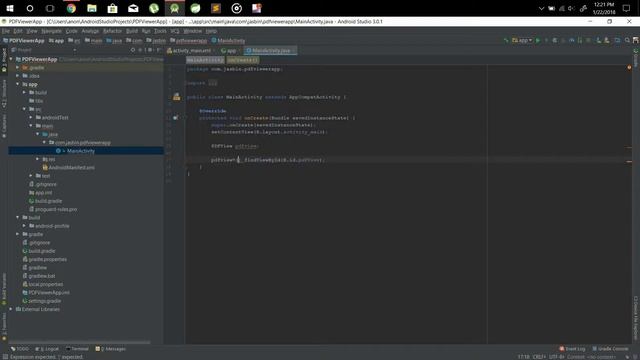Open the Messages tool window
The image size is (640, 360).
[x=111, y=349]
